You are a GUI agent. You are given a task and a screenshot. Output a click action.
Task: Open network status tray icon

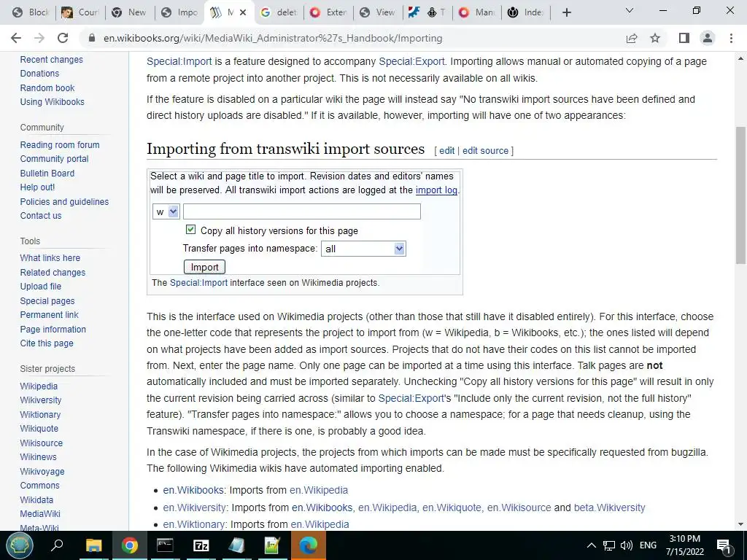(609, 545)
